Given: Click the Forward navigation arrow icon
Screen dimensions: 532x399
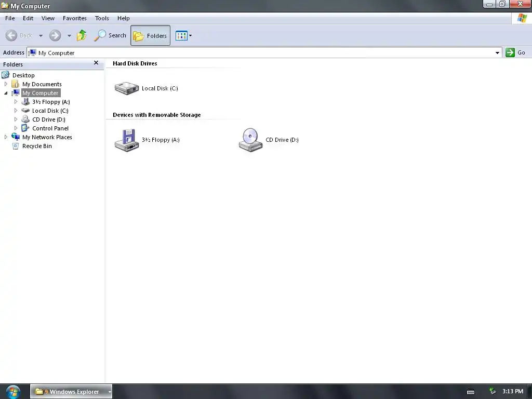Looking at the screenshot, I should click(x=55, y=35).
